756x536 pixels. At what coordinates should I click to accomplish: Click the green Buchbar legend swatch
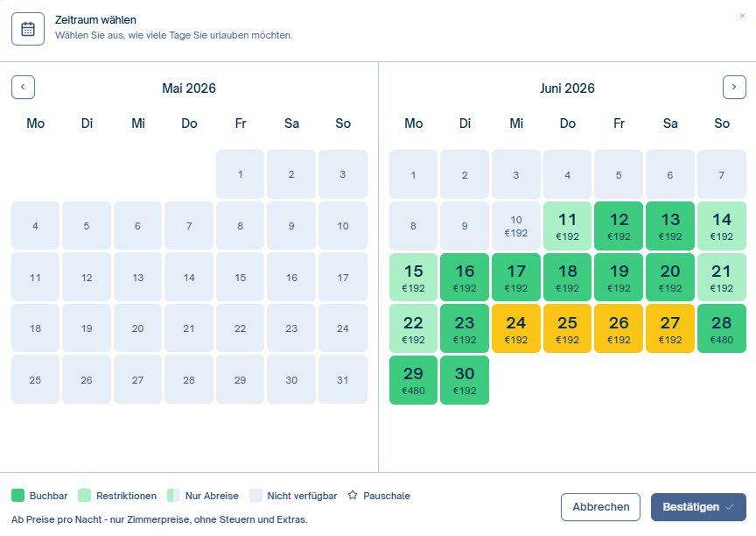click(17, 496)
